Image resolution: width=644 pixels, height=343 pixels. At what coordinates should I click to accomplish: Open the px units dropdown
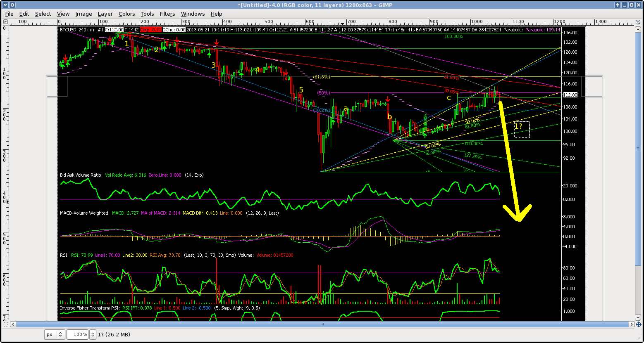(x=55, y=334)
